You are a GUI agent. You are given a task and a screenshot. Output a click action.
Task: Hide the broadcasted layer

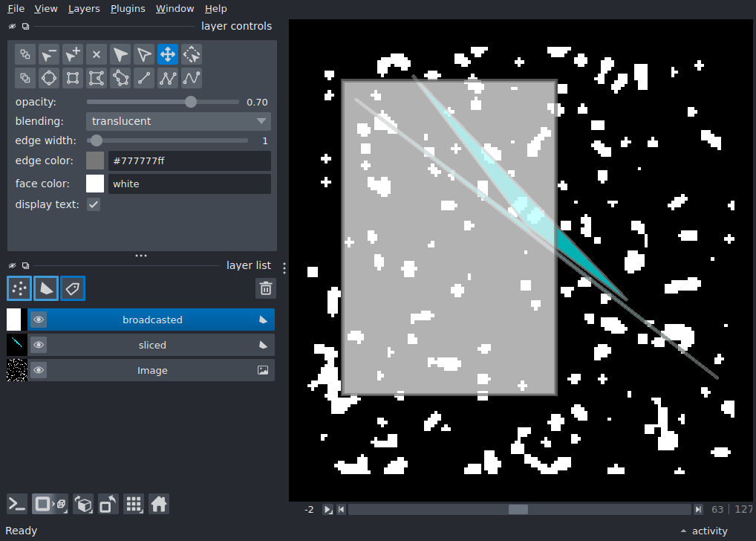tap(39, 320)
